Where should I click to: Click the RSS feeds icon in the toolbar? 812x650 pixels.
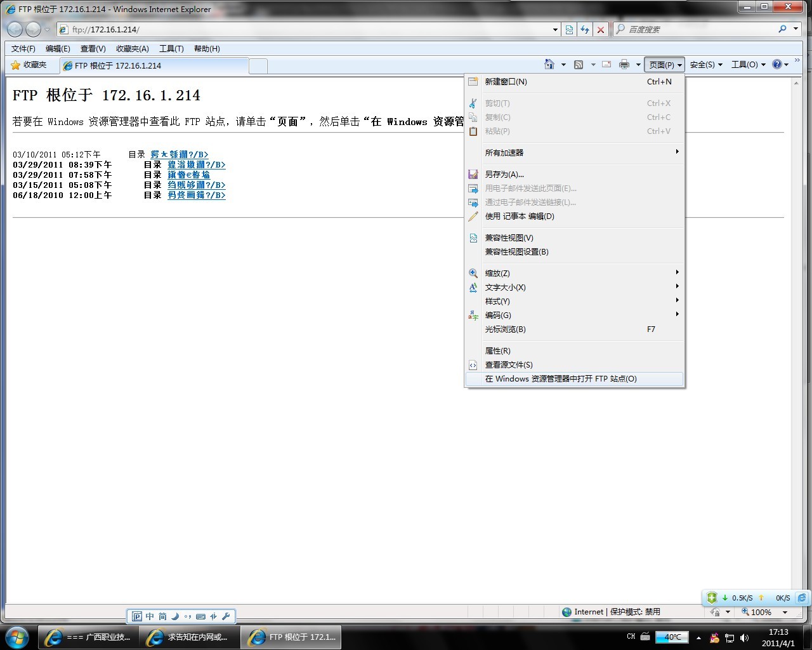click(x=579, y=65)
